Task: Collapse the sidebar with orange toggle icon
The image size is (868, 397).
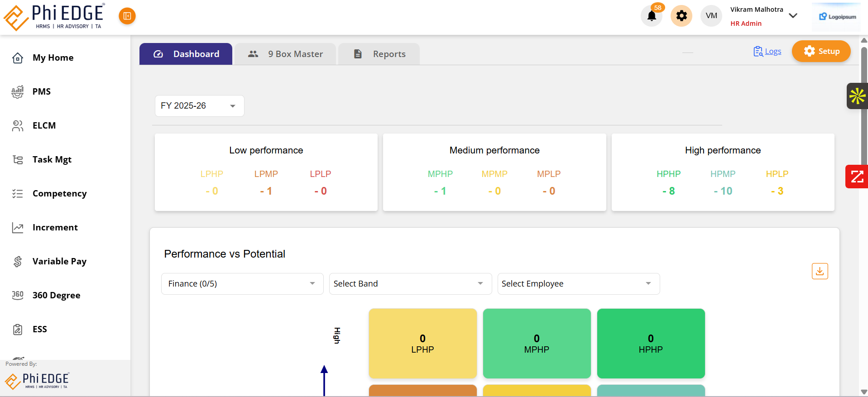Action: click(127, 16)
